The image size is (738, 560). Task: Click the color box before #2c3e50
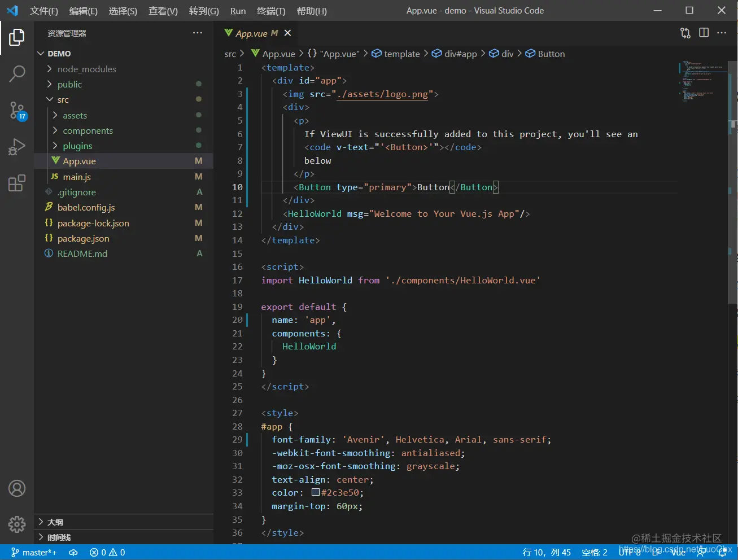(x=315, y=492)
